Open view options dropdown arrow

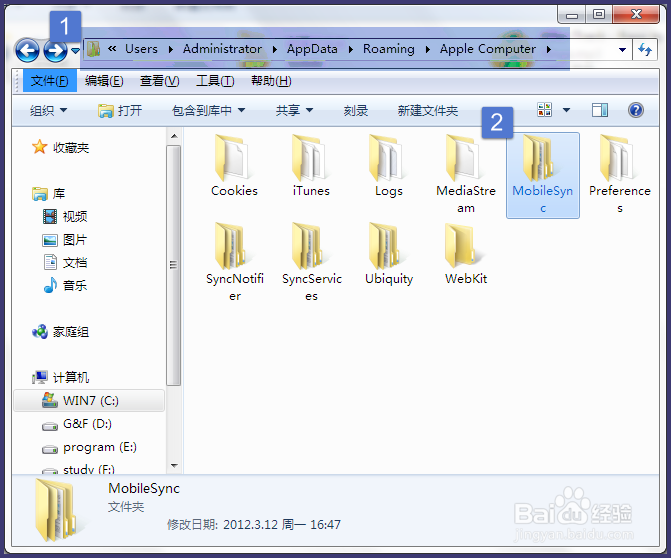point(566,110)
